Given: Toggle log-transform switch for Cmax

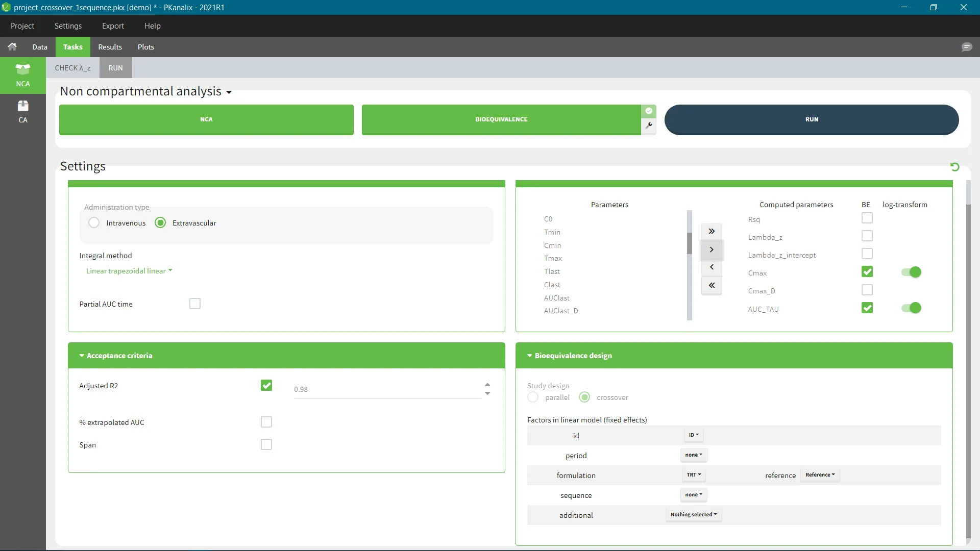Looking at the screenshot, I should point(911,272).
